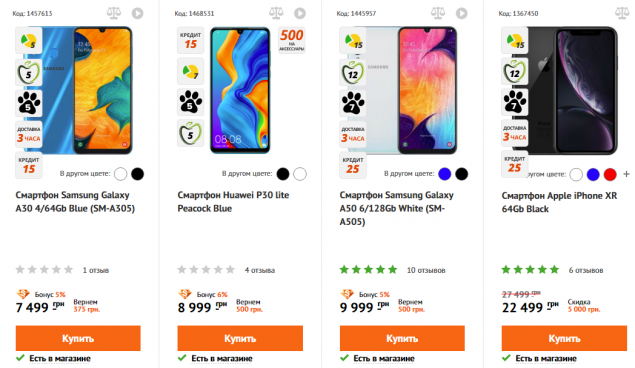The image size is (635, 368).
Task: Select black color for Samsung Galaxy A30
Action: (x=137, y=174)
